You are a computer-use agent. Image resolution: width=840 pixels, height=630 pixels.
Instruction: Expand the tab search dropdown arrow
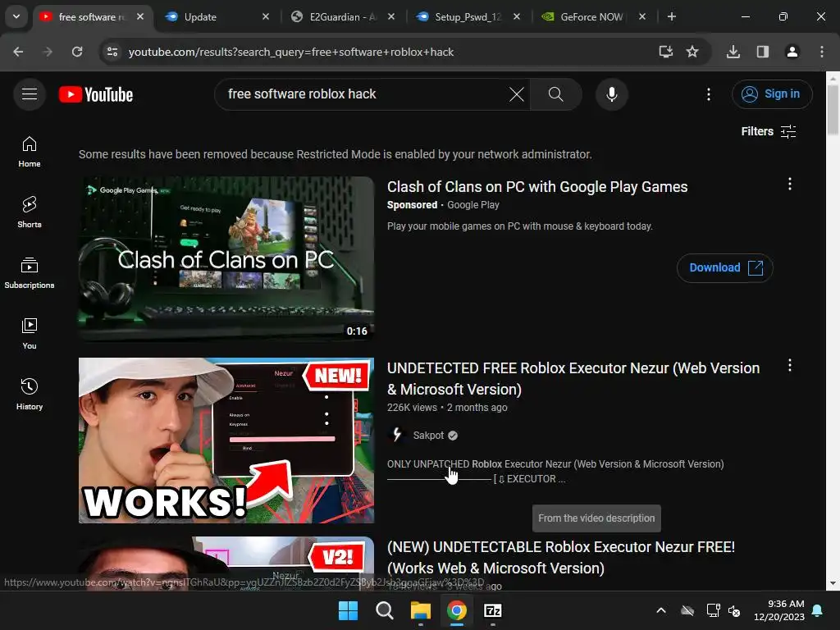(16, 16)
